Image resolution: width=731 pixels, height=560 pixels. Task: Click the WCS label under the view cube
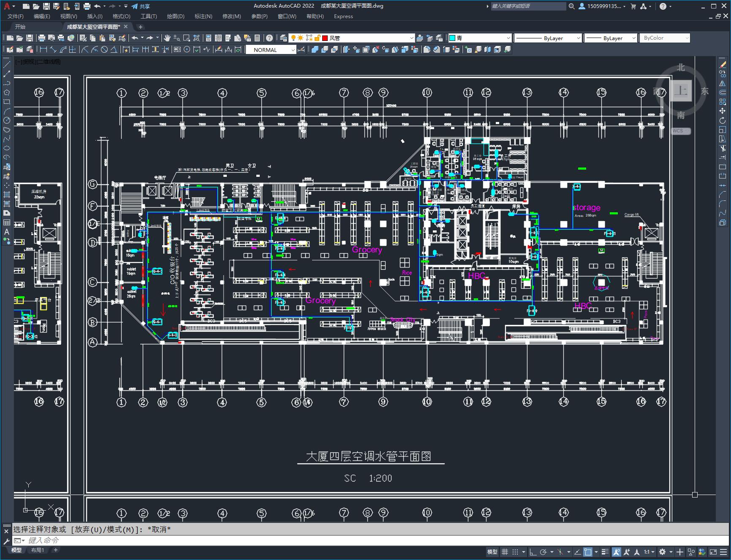(680, 131)
